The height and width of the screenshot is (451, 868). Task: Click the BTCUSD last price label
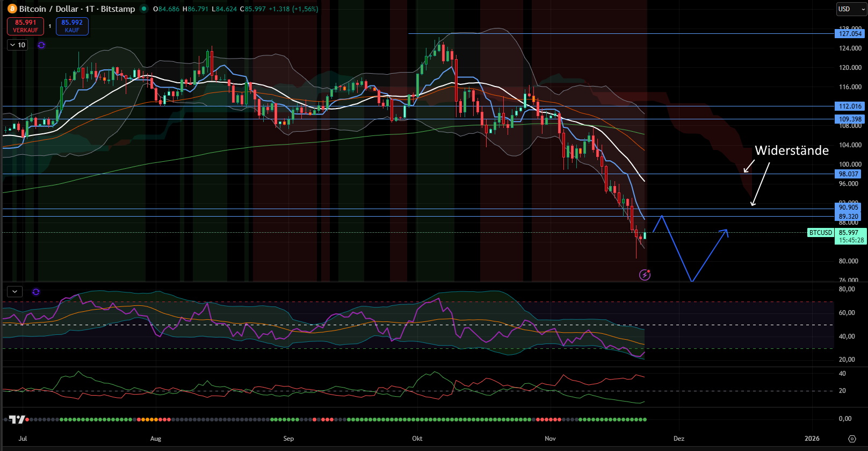click(820, 233)
